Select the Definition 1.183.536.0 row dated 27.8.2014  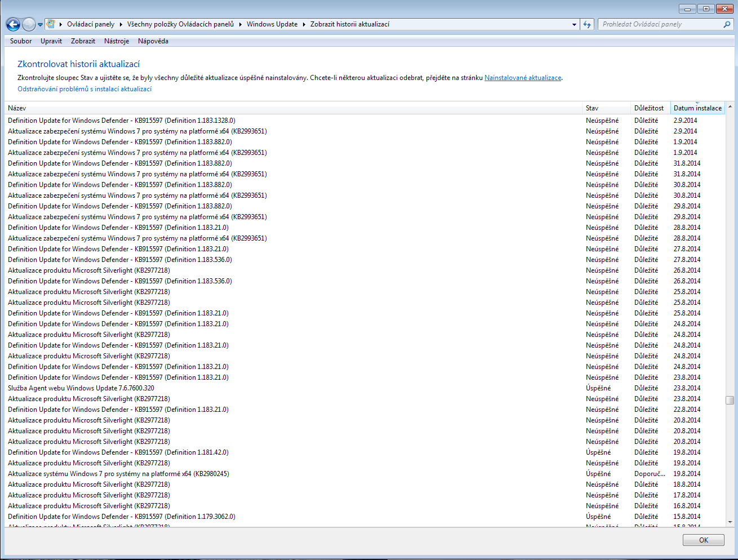click(x=365, y=260)
